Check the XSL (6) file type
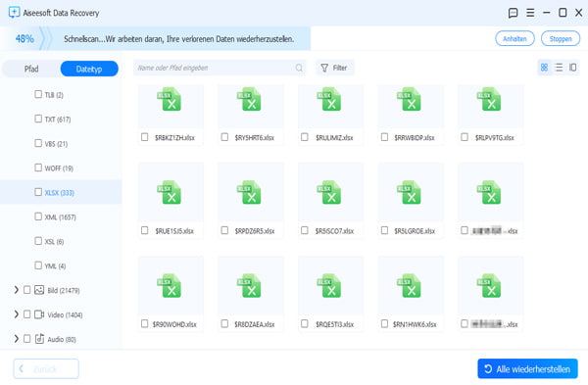588x385 pixels. (x=38, y=241)
